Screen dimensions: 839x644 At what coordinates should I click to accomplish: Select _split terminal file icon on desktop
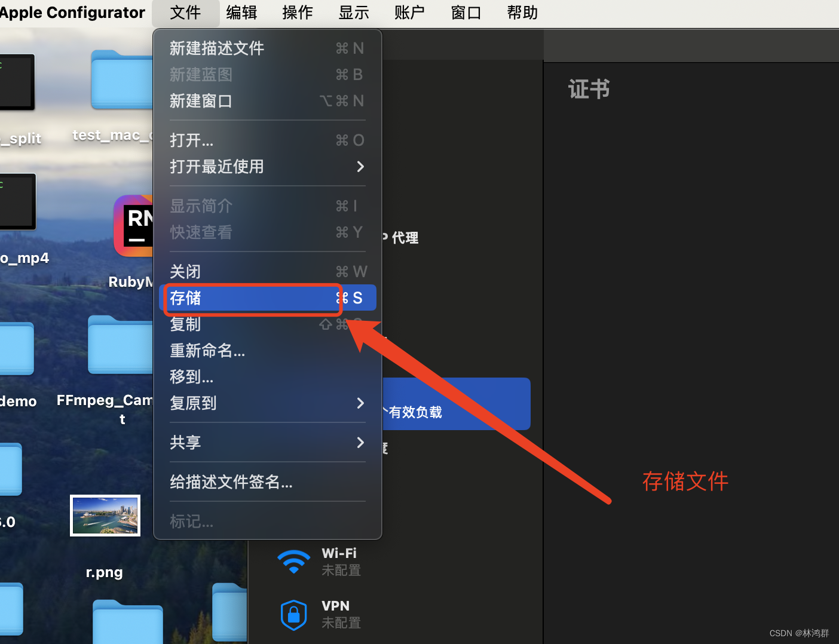[17, 82]
